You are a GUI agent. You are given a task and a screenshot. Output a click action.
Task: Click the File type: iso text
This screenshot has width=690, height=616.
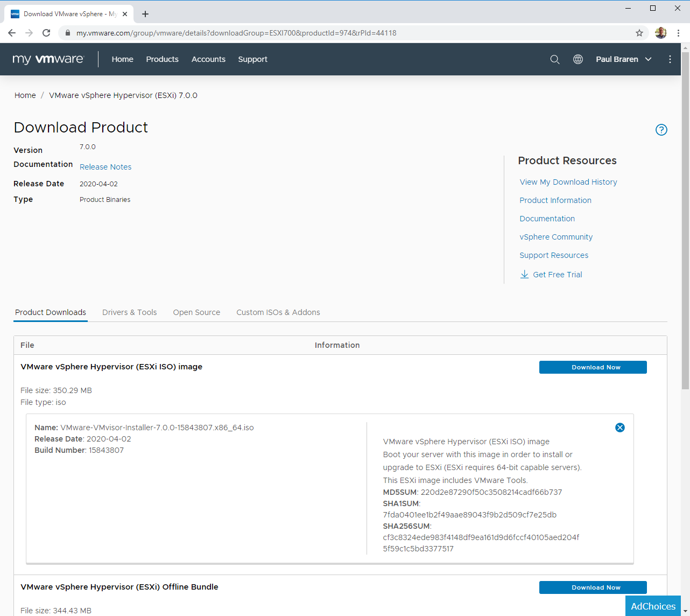[x=43, y=402]
